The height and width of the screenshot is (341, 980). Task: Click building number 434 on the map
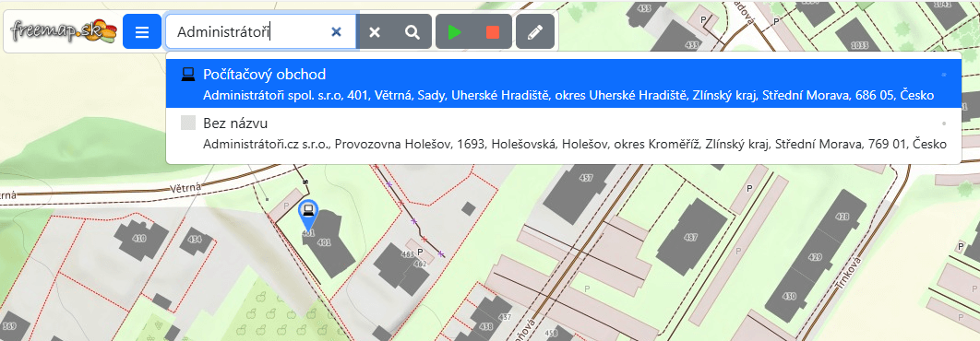pos(195,239)
